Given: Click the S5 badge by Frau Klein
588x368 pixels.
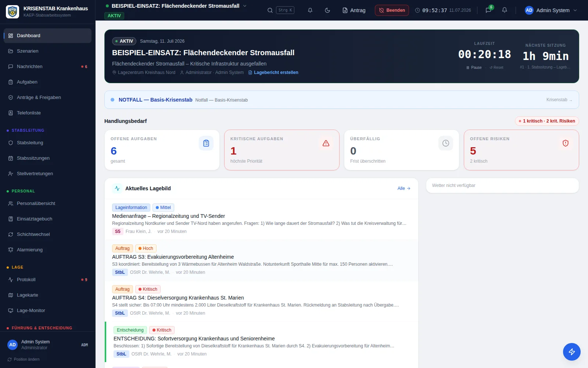Looking at the screenshot, I should click(x=118, y=231).
